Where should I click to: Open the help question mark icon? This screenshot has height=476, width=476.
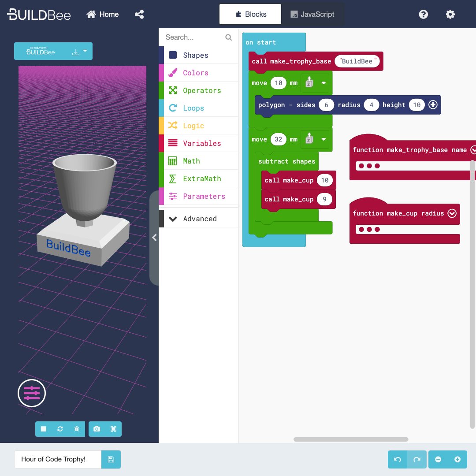click(x=423, y=14)
